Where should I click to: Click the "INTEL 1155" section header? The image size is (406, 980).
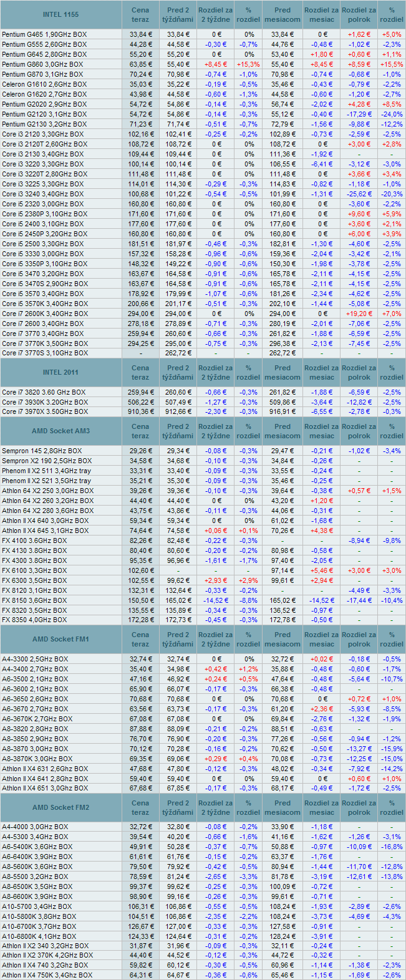(x=60, y=15)
